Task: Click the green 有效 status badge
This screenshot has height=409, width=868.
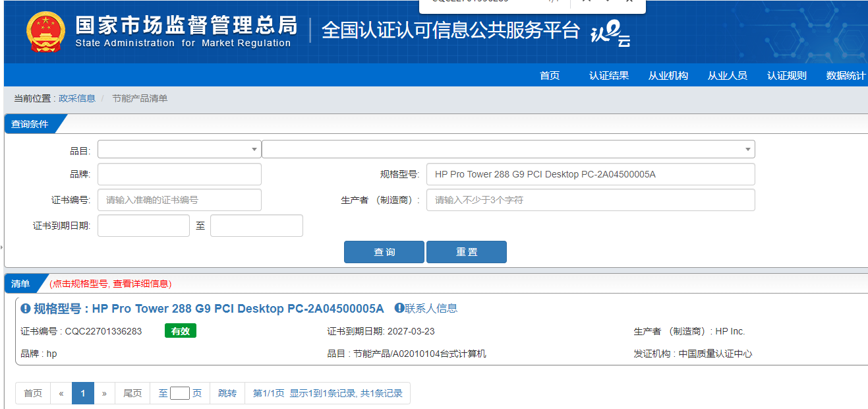Action: [181, 331]
